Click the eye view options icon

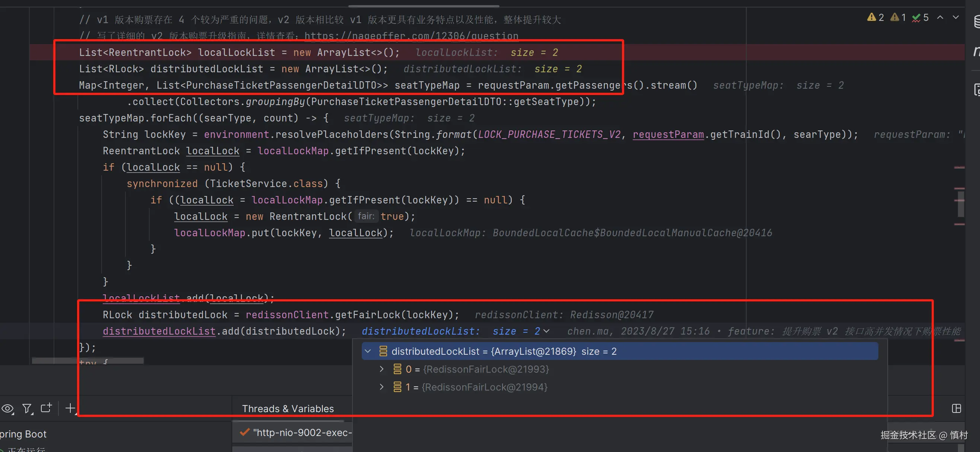pos(7,409)
